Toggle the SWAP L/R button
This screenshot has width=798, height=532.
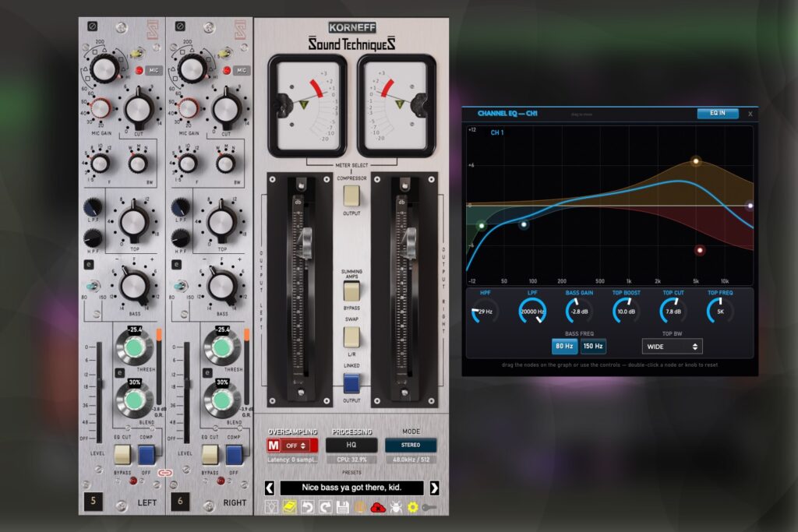click(351, 336)
